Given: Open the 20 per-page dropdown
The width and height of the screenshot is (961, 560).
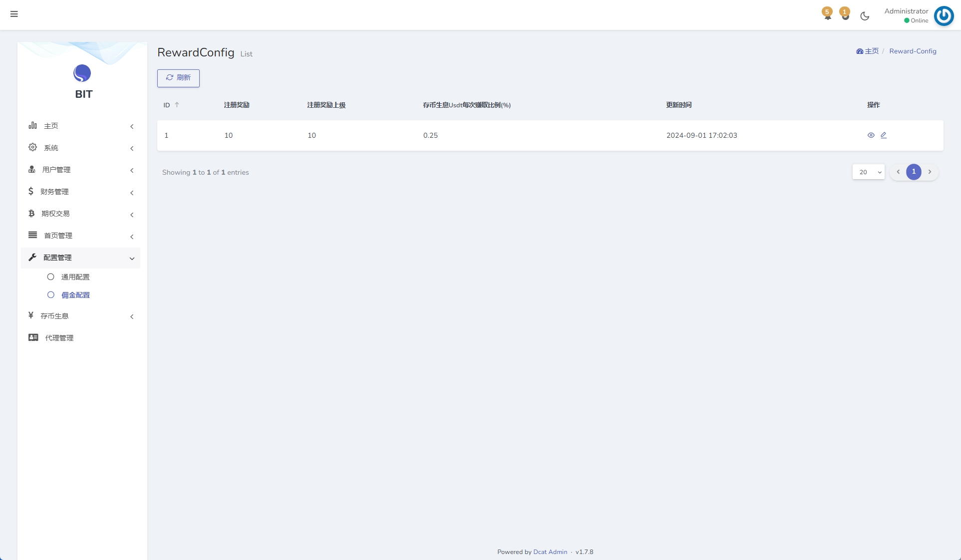Looking at the screenshot, I should click(x=868, y=172).
